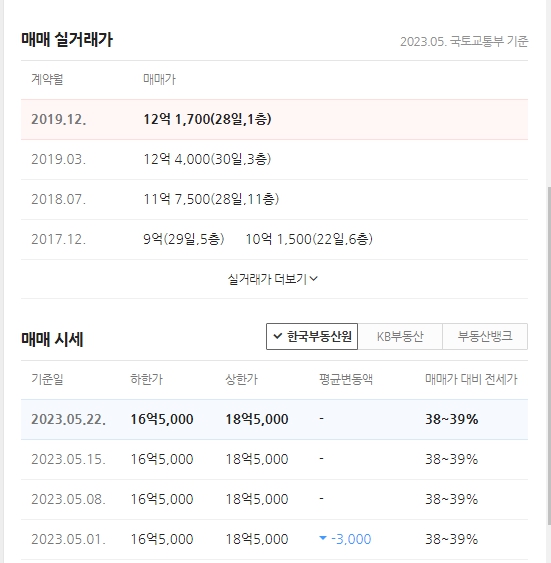Click the 기준일 column header
Viewport: 551px width, 563px height.
pos(47,379)
